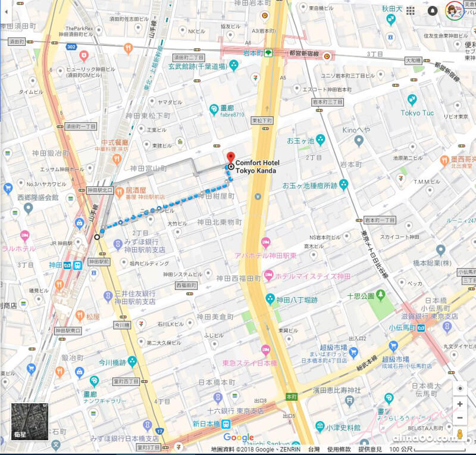Click the 松屋 restaurant marker
The image size is (476, 455).
80,316
